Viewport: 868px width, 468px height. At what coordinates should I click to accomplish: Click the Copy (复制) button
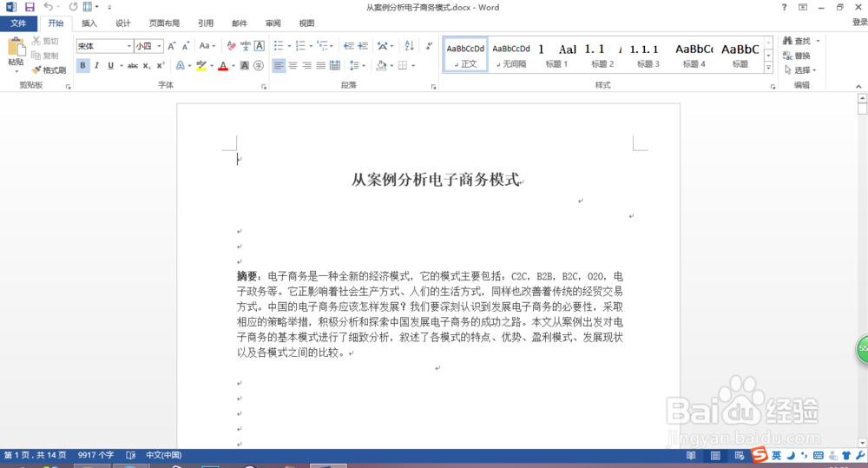[x=45, y=56]
